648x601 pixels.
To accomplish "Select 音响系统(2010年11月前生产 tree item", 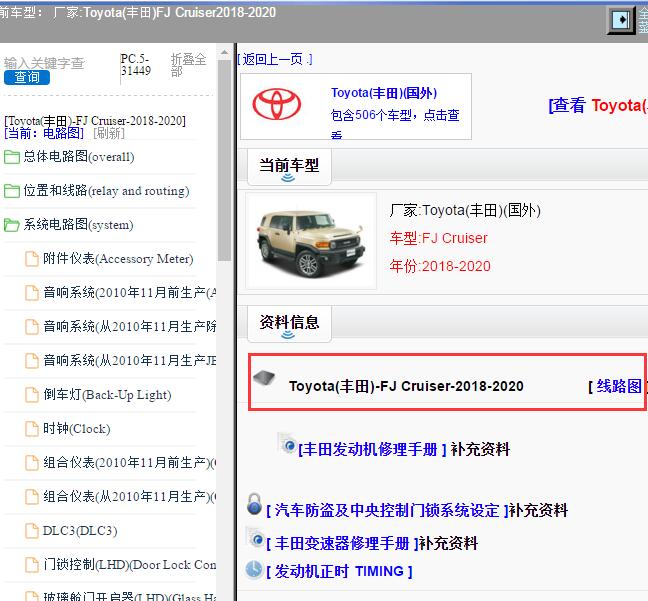I will [130, 293].
